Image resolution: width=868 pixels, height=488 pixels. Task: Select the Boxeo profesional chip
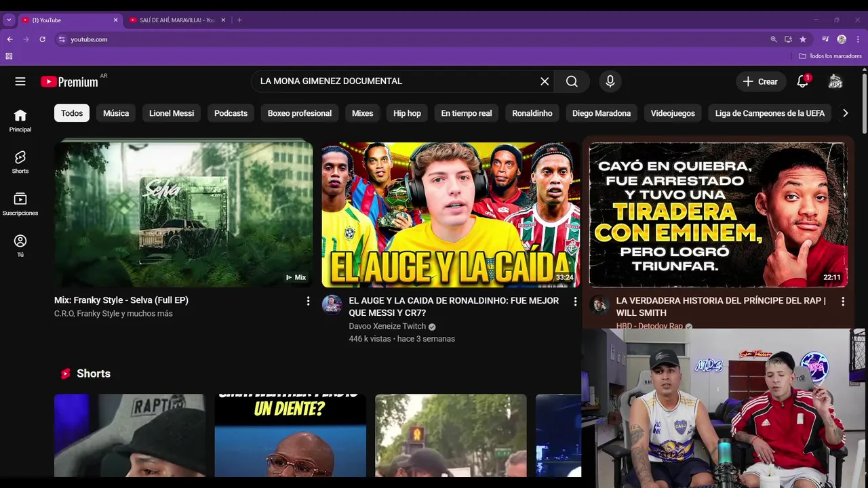click(300, 113)
